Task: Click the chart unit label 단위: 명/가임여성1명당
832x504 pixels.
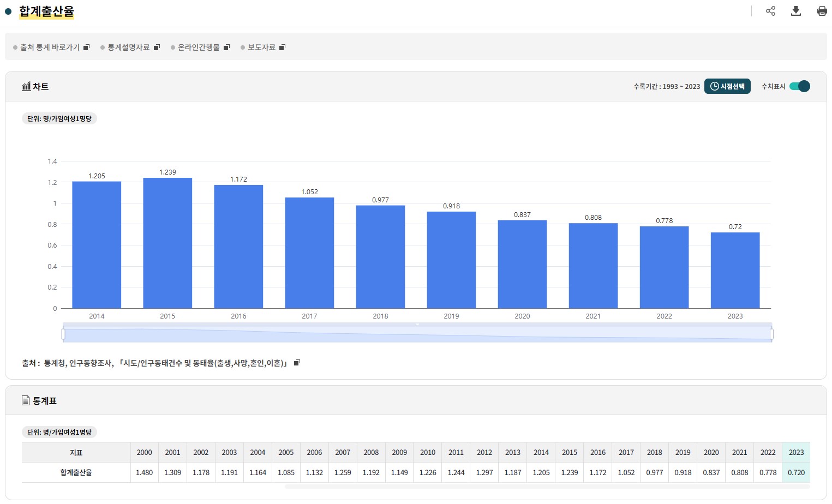Action: [x=59, y=118]
